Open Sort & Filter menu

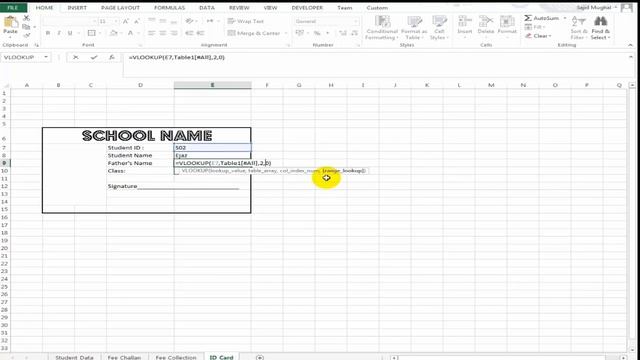[579, 27]
